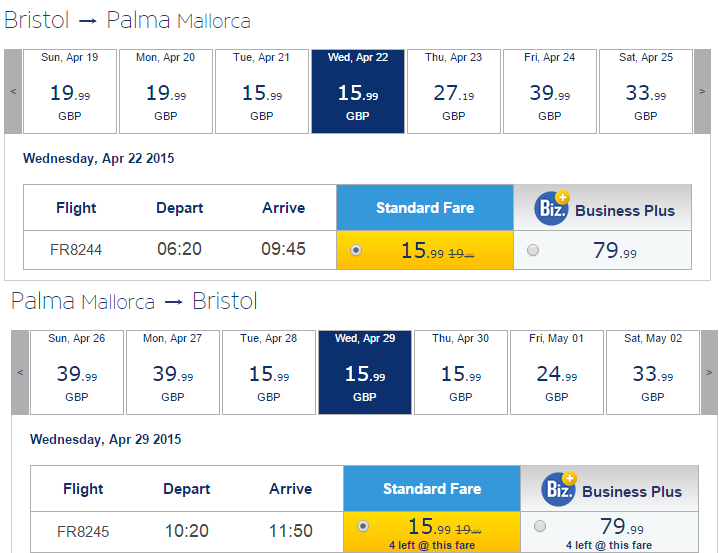Select Standard Fare 15.99 for flight FR8245
The height and width of the screenshot is (553, 719).
(x=363, y=526)
